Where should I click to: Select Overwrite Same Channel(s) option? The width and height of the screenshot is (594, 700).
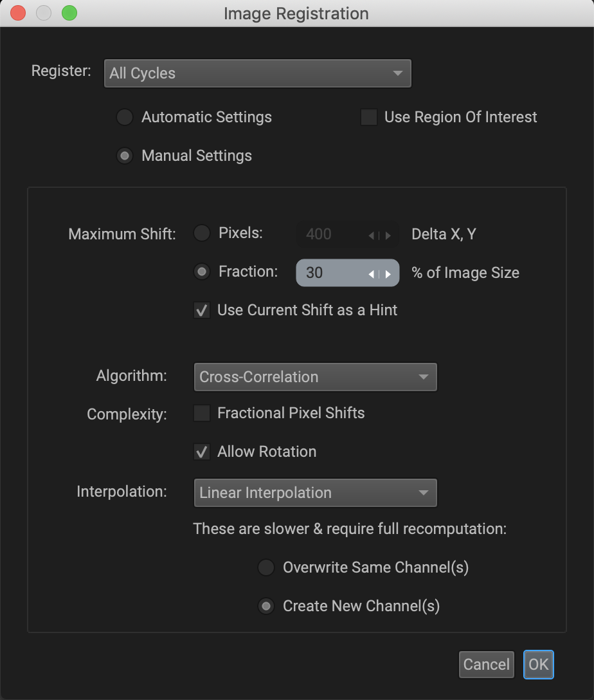click(x=266, y=567)
